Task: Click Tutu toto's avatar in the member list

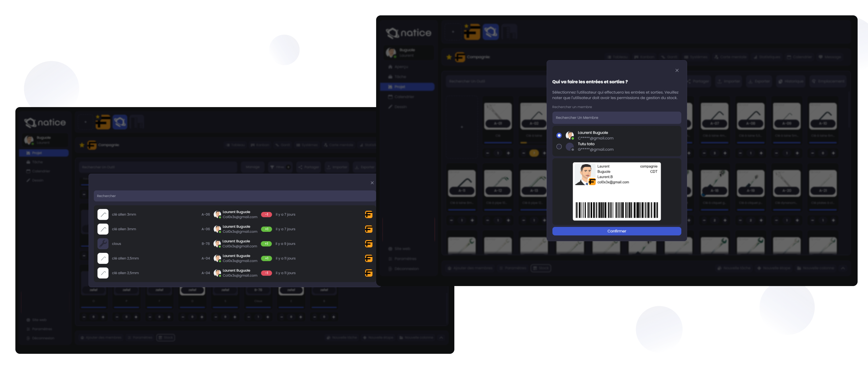Action: (x=569, y=147)
